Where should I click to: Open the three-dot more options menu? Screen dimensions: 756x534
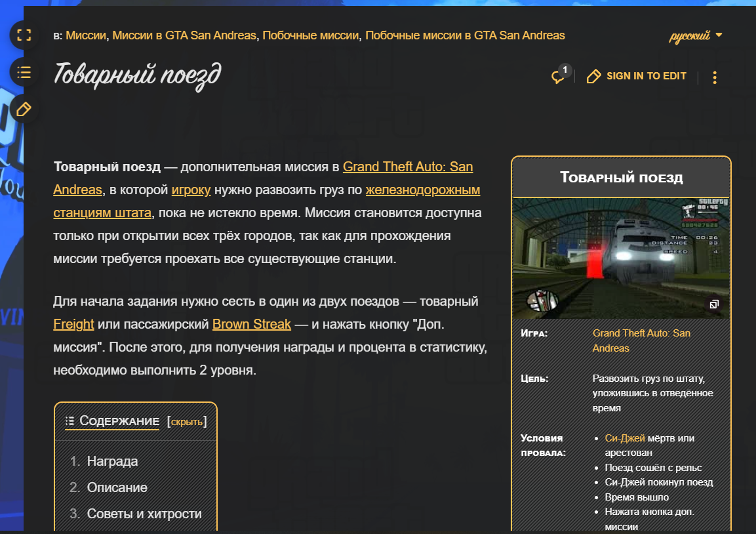click(x=715, y=77)
